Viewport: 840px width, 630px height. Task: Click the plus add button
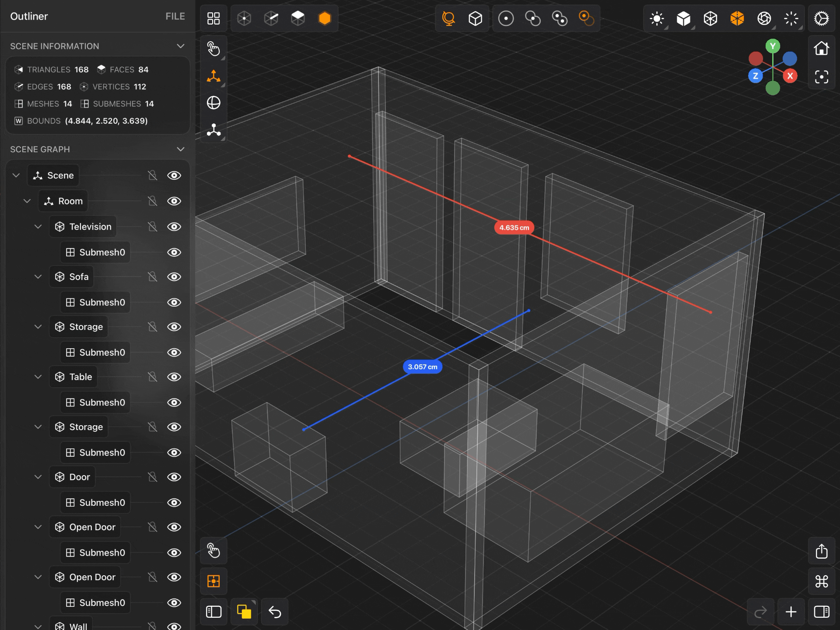(x=791, y=612)
